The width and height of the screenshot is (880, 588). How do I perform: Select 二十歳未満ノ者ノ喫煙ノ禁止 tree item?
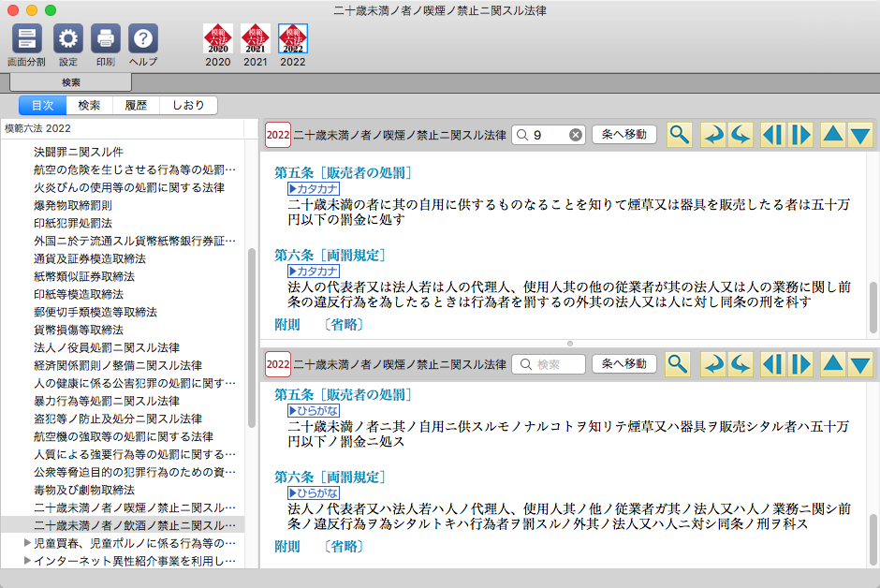(135, 507)
